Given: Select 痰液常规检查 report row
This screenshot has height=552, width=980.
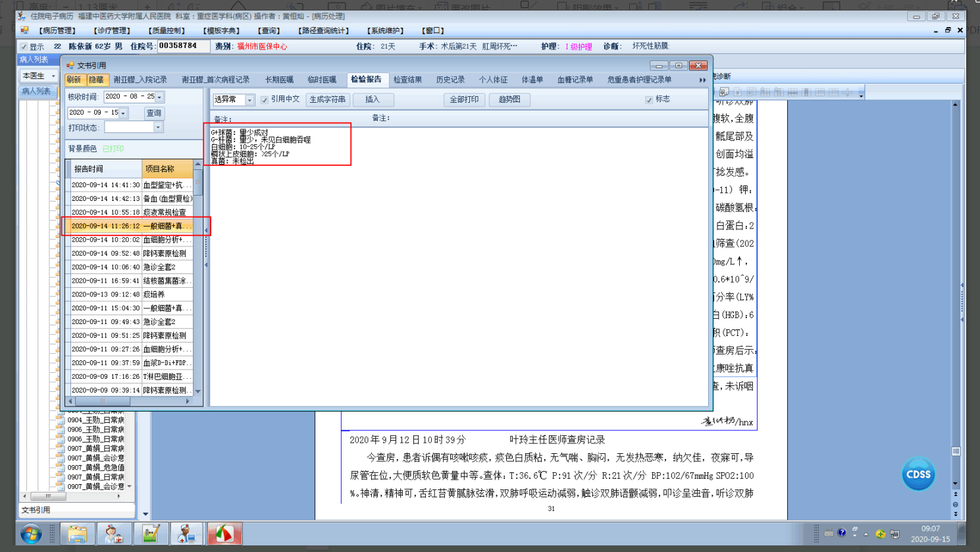Looking at the screenshot, I should pos(131,212).
